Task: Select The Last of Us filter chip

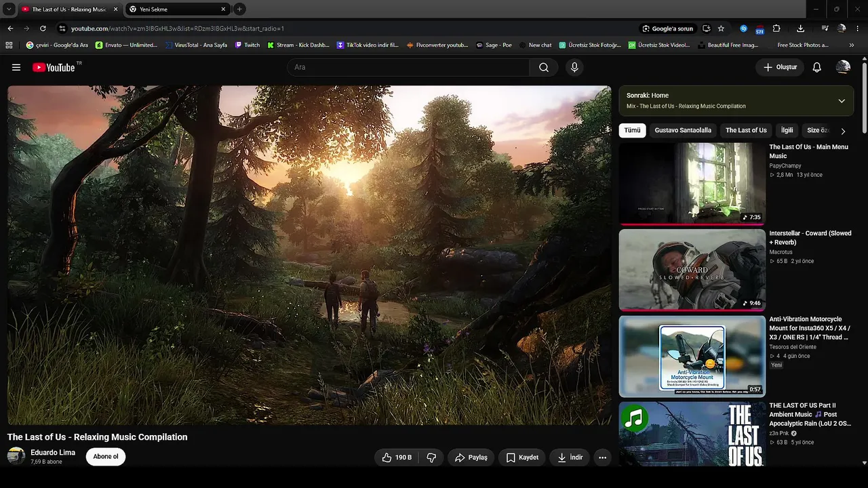Action: 746,130
